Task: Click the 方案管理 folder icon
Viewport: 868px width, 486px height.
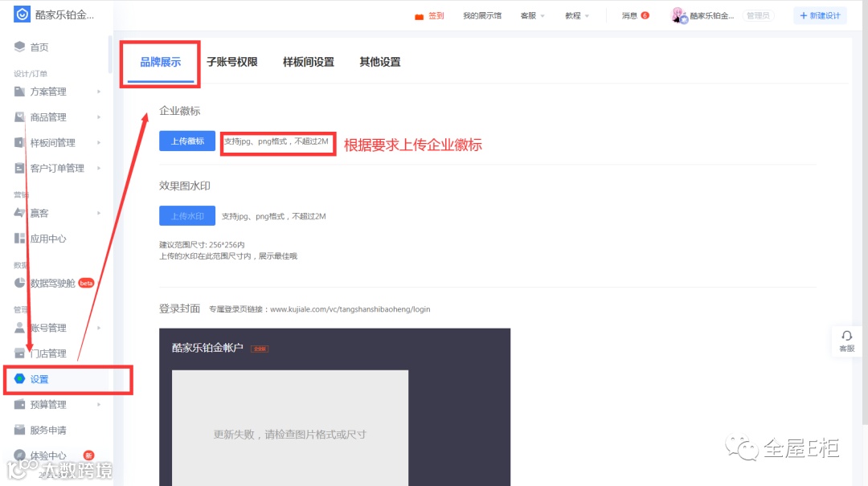Action: tap(20, 92)
